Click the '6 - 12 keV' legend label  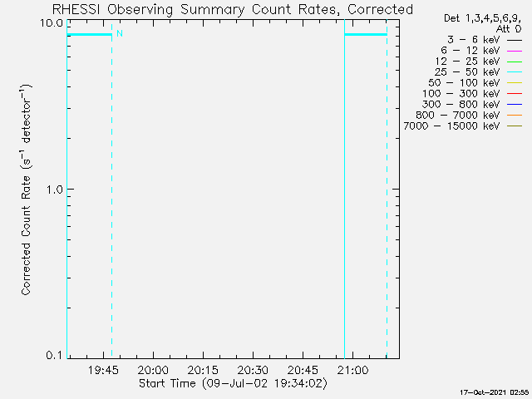coord(470,51)
